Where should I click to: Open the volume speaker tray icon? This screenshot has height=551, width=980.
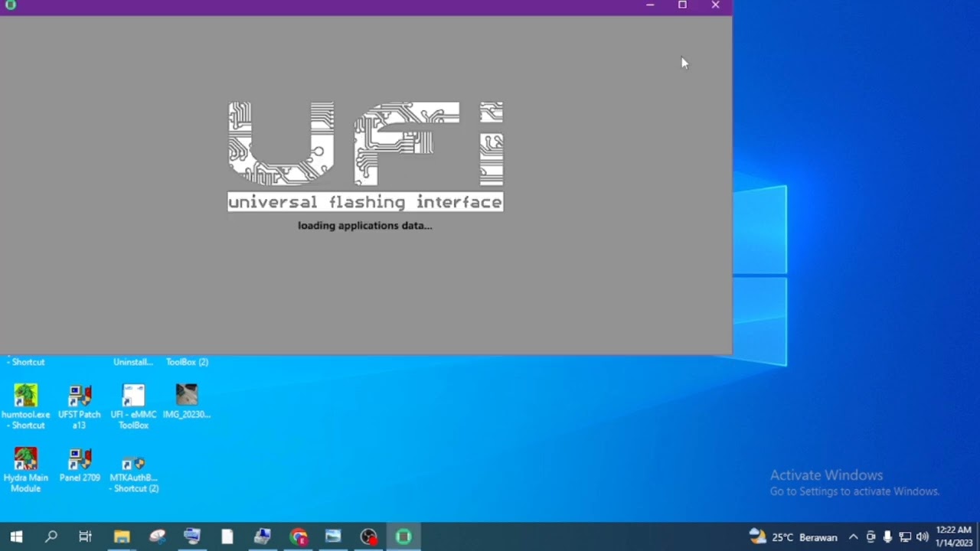(923, 536)
